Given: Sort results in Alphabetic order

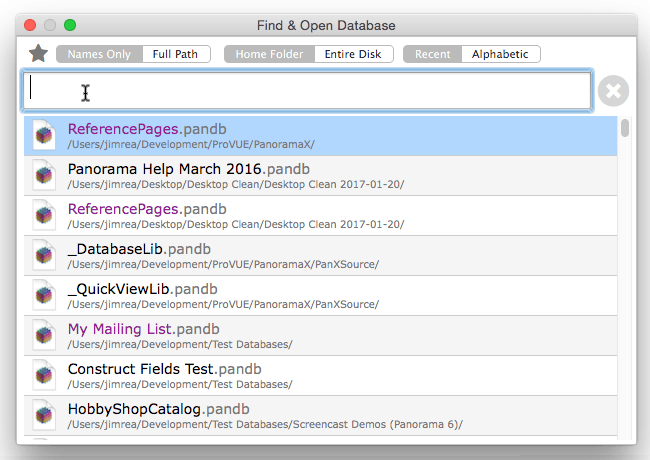Looking at the screenshot, I should pos(501,54).
